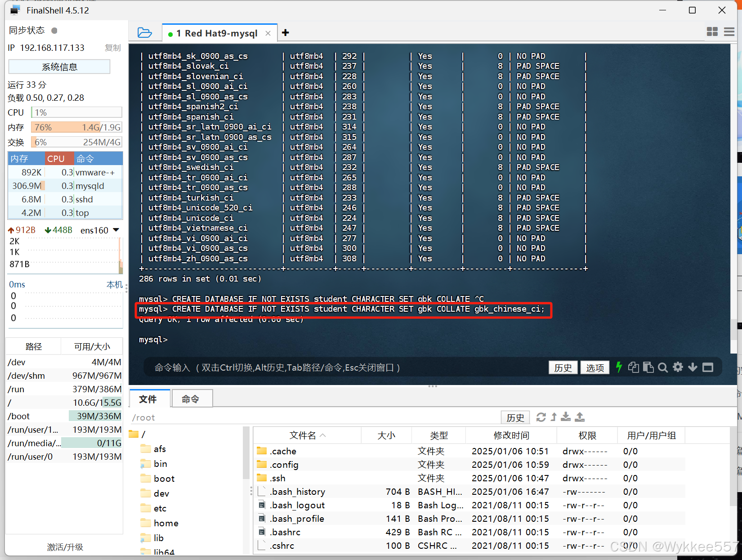
Task: Switch to the Red Hat9-mysql tab
Action: 216,33
